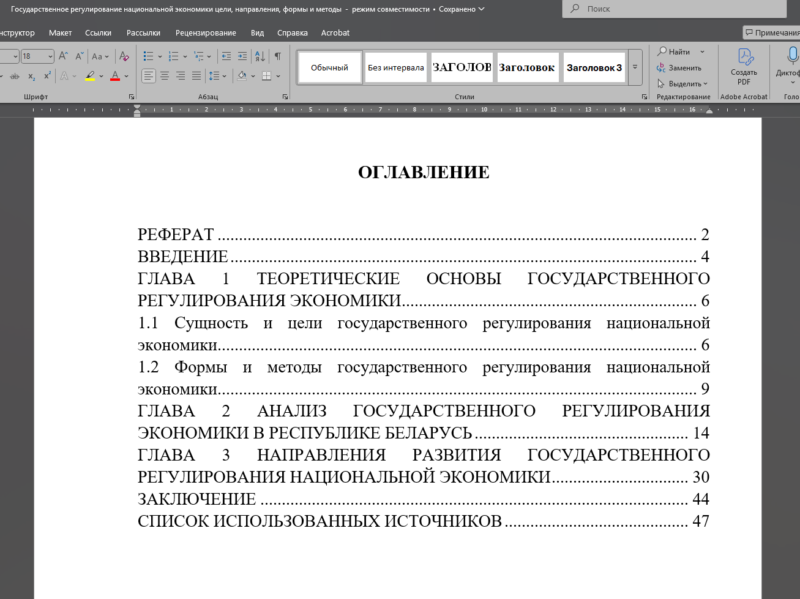Click the first line indent marker on ruler
800x599 pixels.
(137, 107)
